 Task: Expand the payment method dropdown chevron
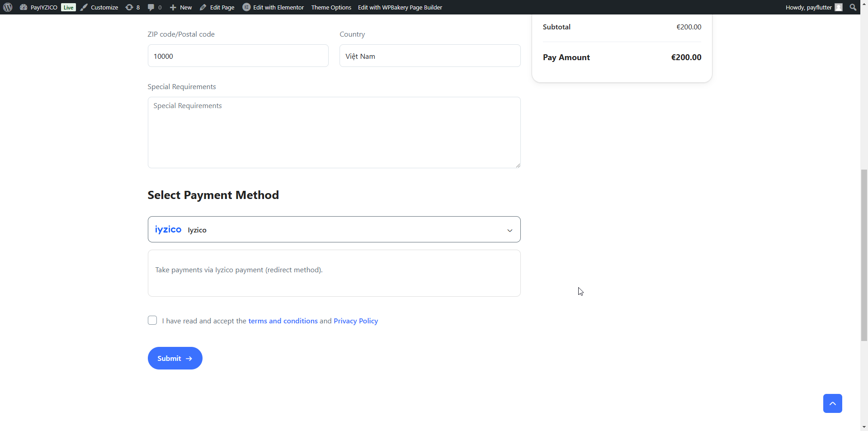click(509, 230)
